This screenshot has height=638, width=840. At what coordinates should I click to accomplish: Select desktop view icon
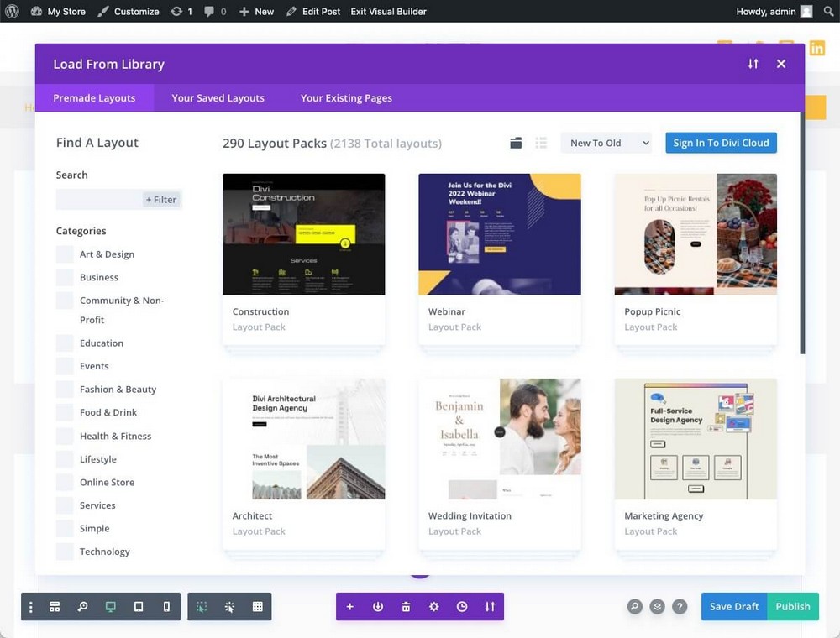[x=110, y=606]
